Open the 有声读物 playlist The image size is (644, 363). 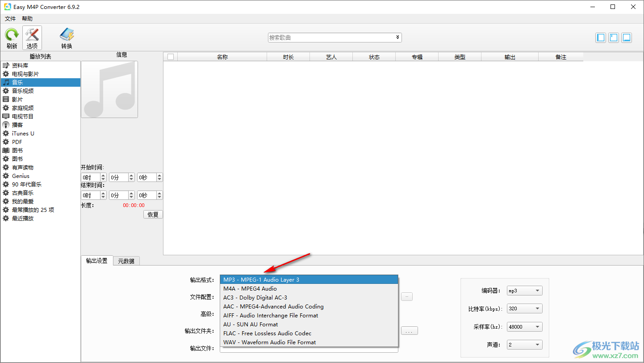[x=40, y=167]
